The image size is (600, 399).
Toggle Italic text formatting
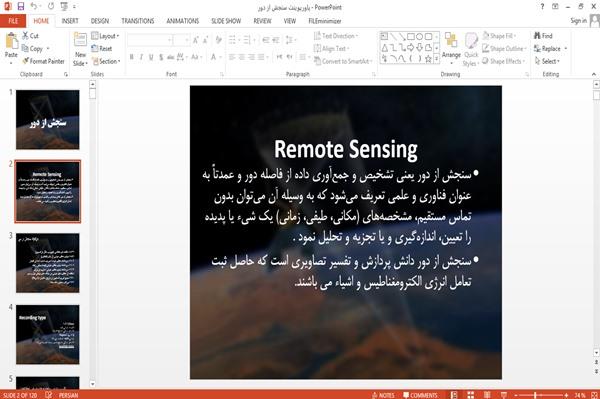(x=141, y=57)
